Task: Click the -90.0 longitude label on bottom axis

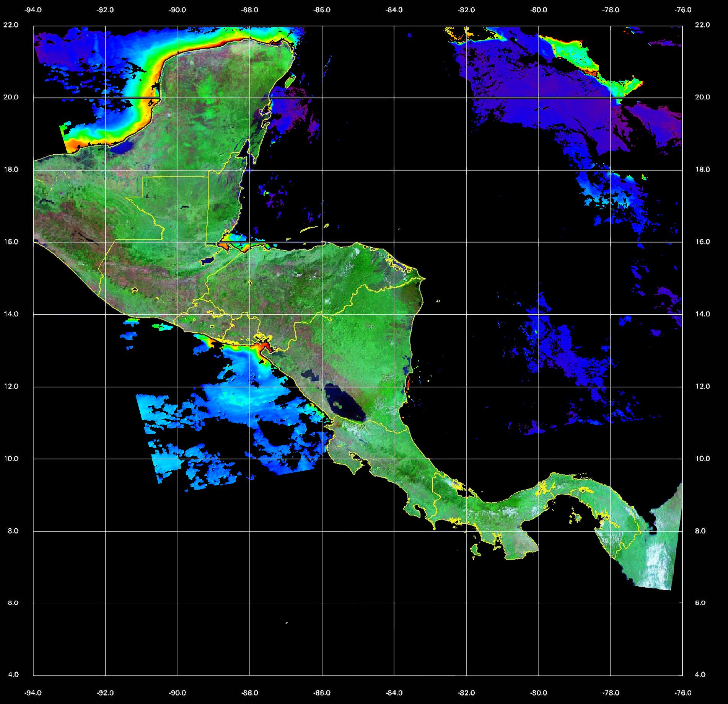Action: coord(178,693)
